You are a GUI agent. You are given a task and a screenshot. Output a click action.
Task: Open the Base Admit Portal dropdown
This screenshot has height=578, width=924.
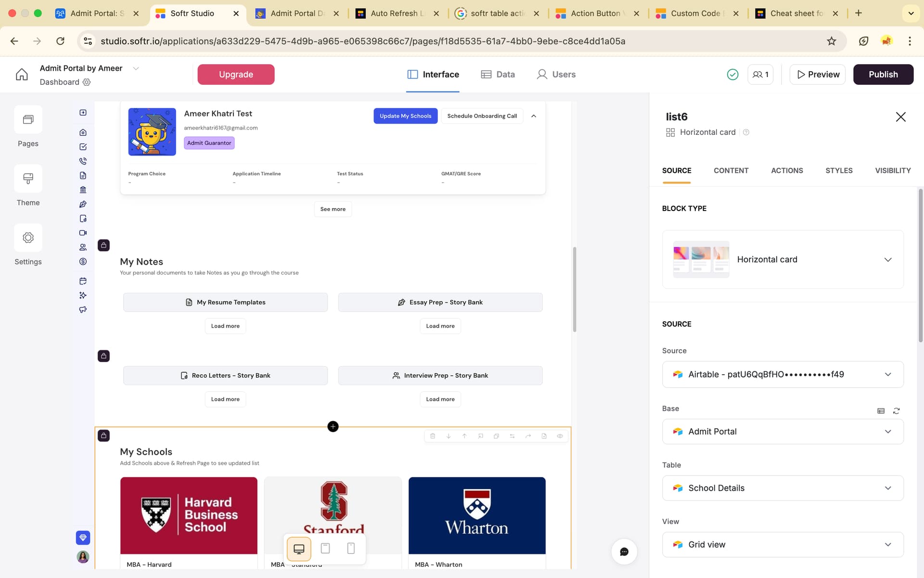tap(783, 432)
